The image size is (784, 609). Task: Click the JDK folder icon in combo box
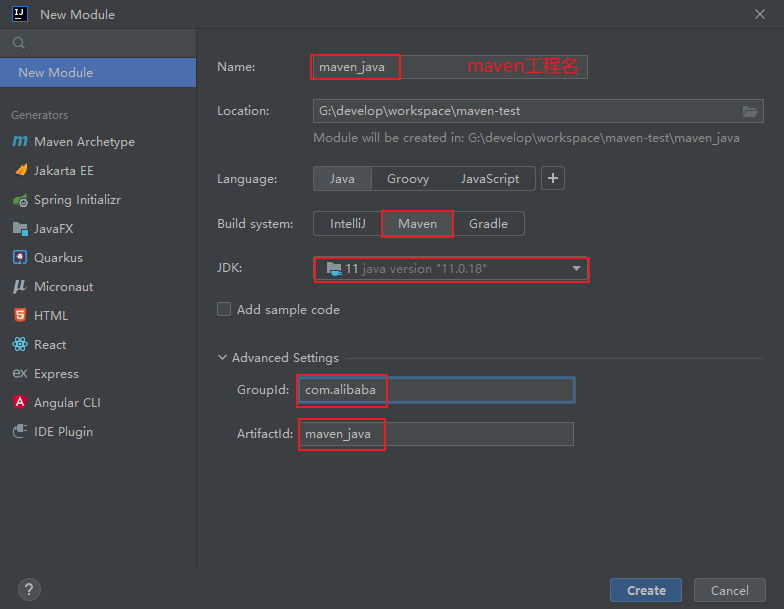click(x=334, y=268)
